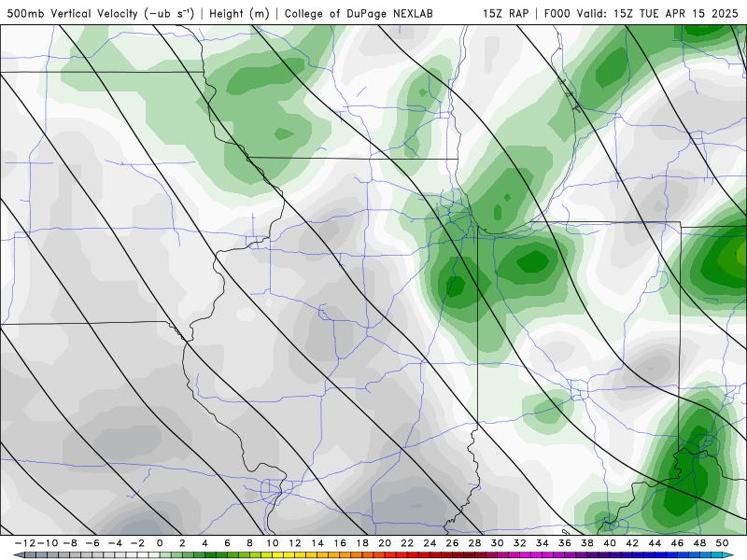Click the '-8' colorbar label
The width and height of the screenshot is (747, 560).
[69, 543]
